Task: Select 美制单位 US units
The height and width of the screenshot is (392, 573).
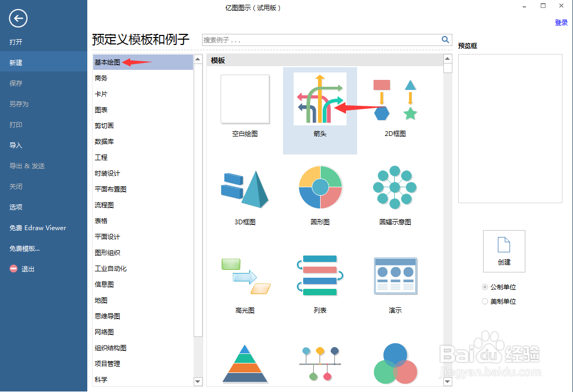Action: [499, 302]
